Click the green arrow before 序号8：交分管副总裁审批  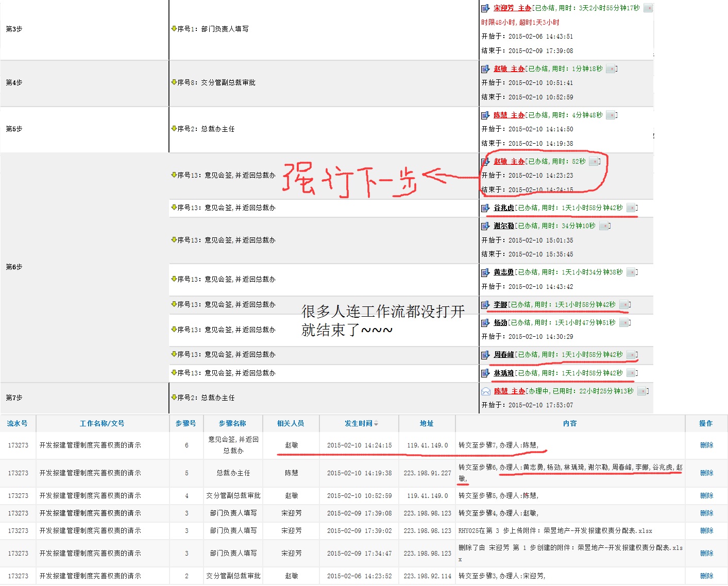tap(174, 82)
